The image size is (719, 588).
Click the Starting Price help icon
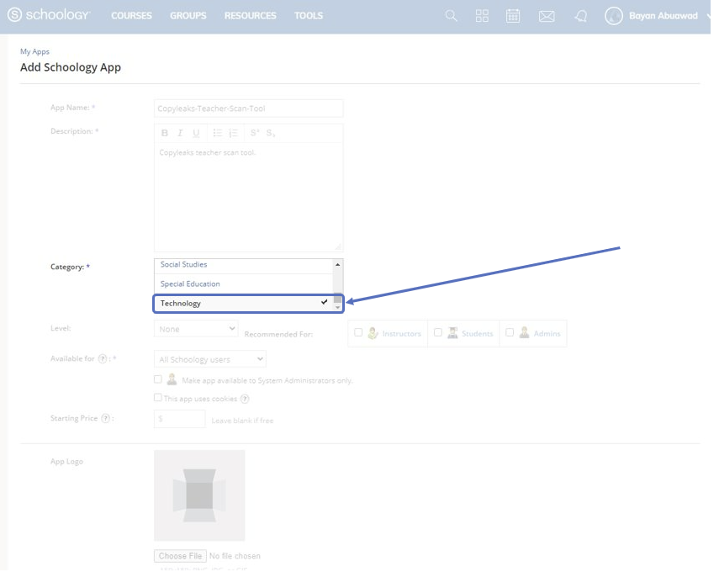(105, 418)
